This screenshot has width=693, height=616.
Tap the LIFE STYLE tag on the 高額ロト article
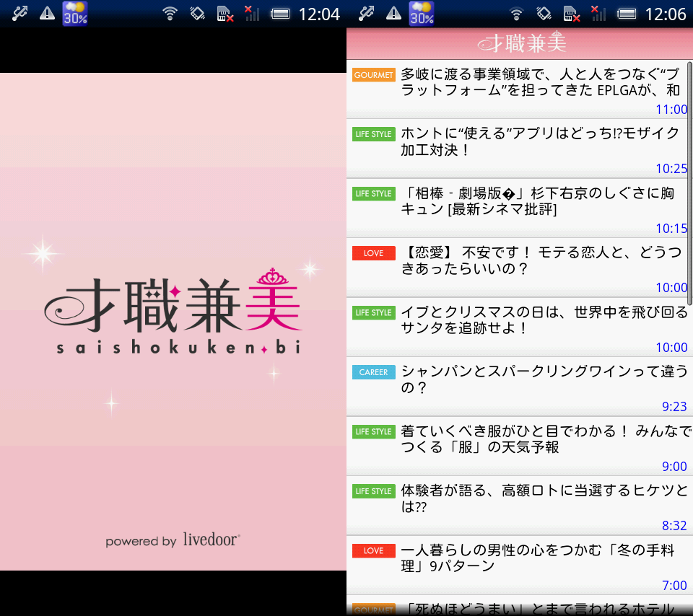(373, 491)
